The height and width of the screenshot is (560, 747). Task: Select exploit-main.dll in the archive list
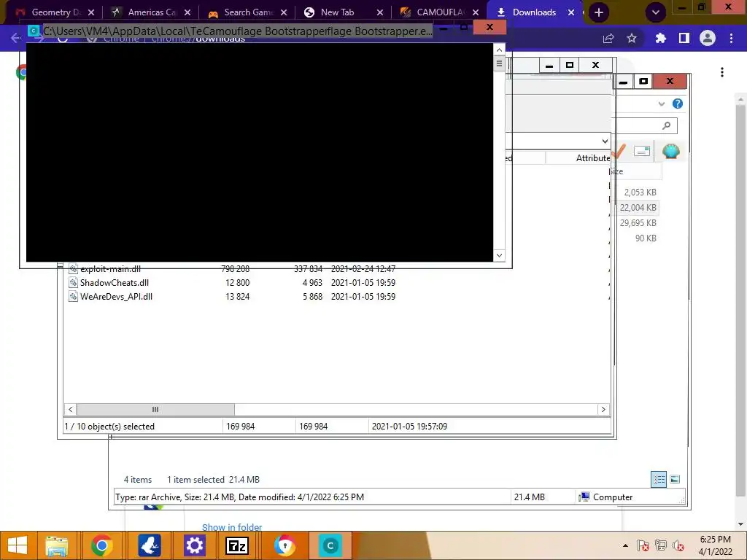click(110, 268)
